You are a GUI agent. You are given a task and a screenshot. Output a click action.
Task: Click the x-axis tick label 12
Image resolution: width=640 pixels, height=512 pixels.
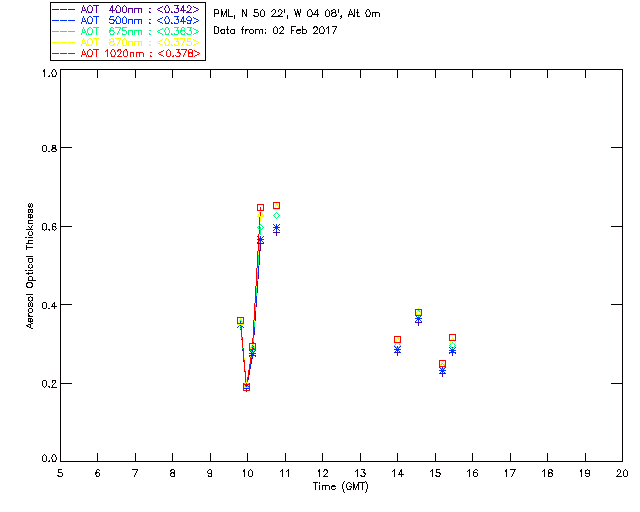pyautogui.click(x=322, y=473)
